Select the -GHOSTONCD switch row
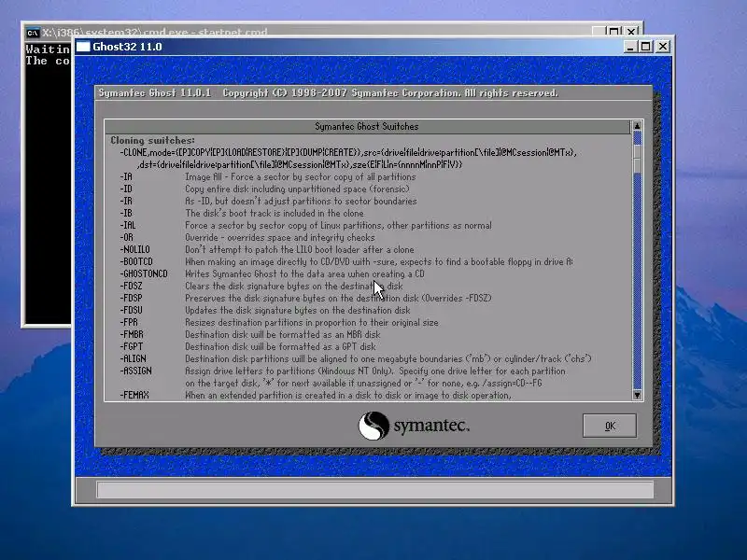The image size is (747, 560). point(272,273)
